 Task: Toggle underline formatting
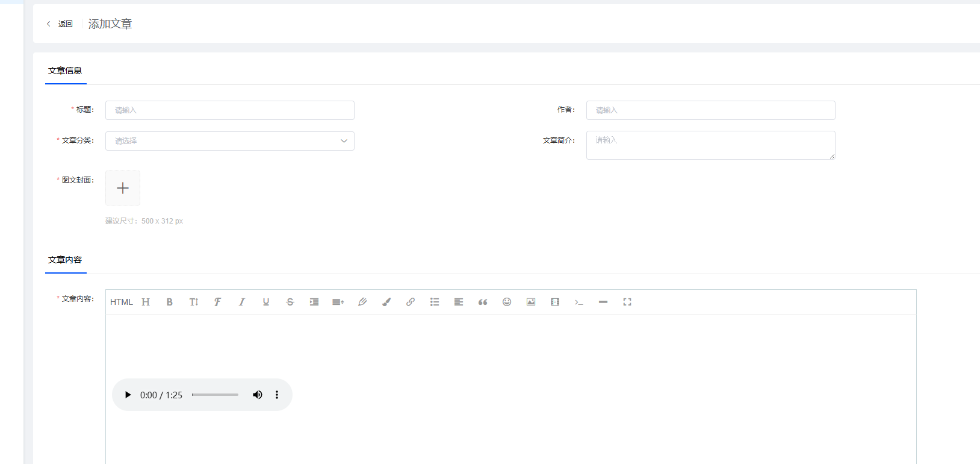pyautogui.click(x=266, y=302)
